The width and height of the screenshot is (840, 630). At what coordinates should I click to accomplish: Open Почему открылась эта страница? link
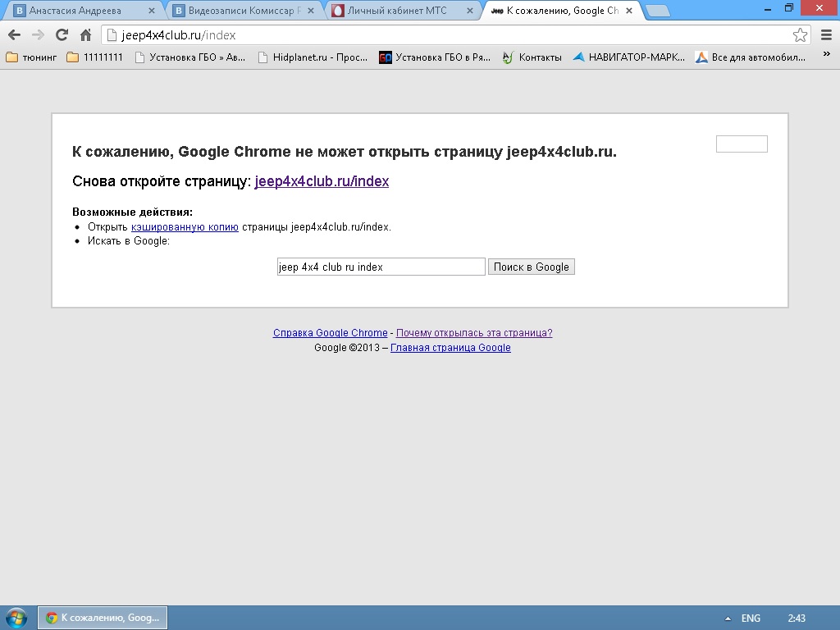(x=474, y=333)
